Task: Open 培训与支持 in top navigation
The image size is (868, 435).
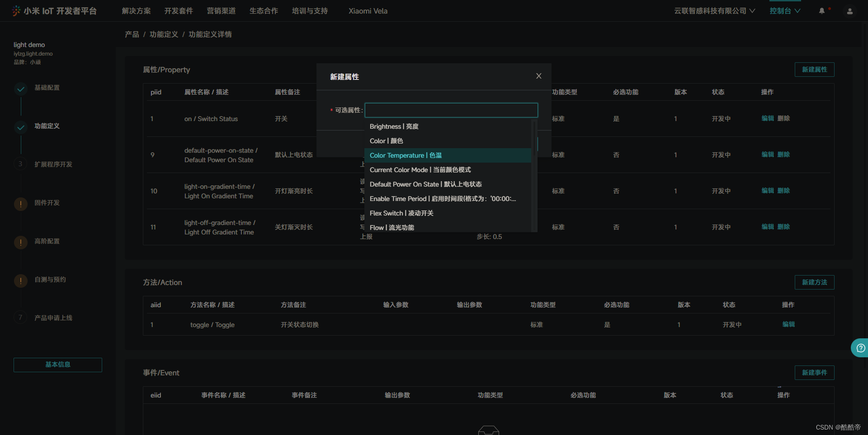Action: [x=310, y=11]
